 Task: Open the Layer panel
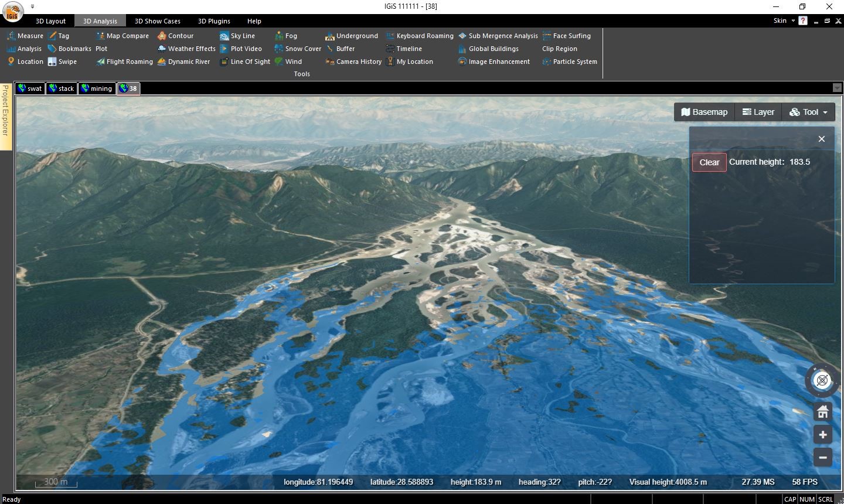click(x=758, y=112)
